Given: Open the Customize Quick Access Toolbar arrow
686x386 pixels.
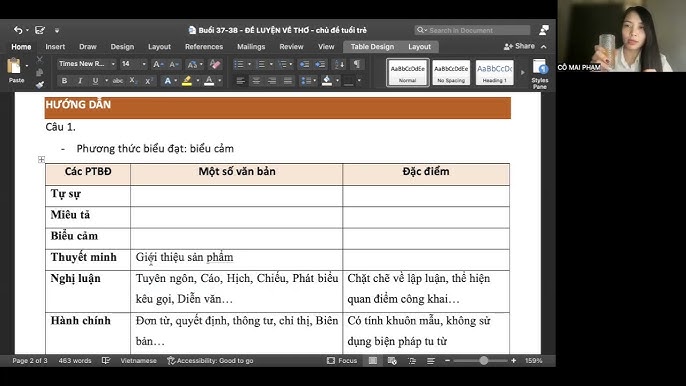Looking at the screenshot, I should pyautogui.click(x=57, y=30).
